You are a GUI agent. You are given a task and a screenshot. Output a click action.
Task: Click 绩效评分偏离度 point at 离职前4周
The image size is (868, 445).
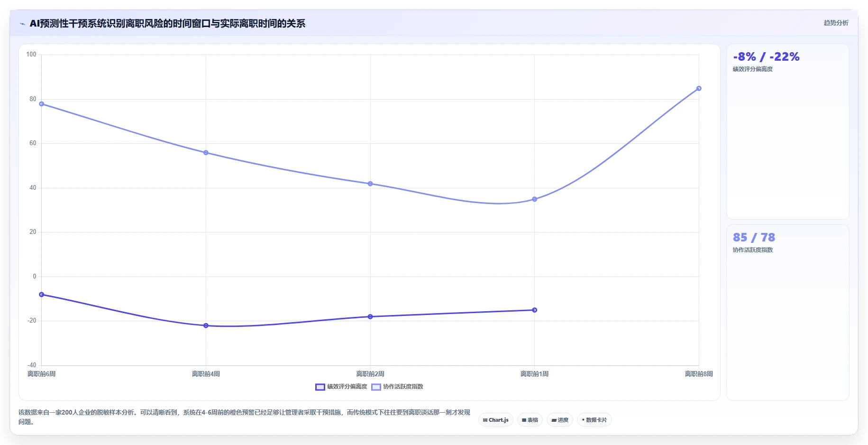[206, 325]
